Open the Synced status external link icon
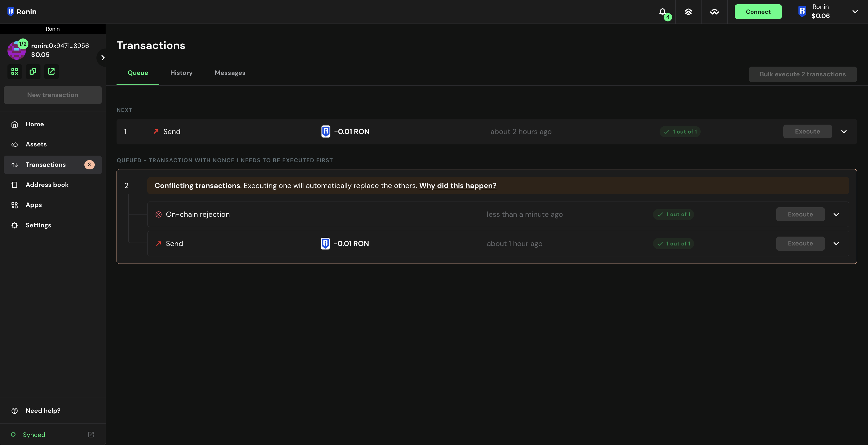This screenshot has height=445, width=868. click(91, 435)
